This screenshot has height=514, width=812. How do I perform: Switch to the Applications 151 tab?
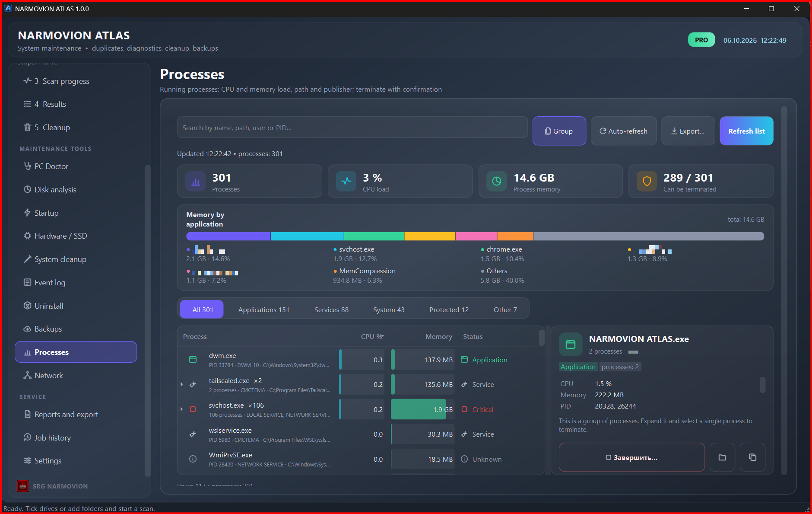coord(263,310)
